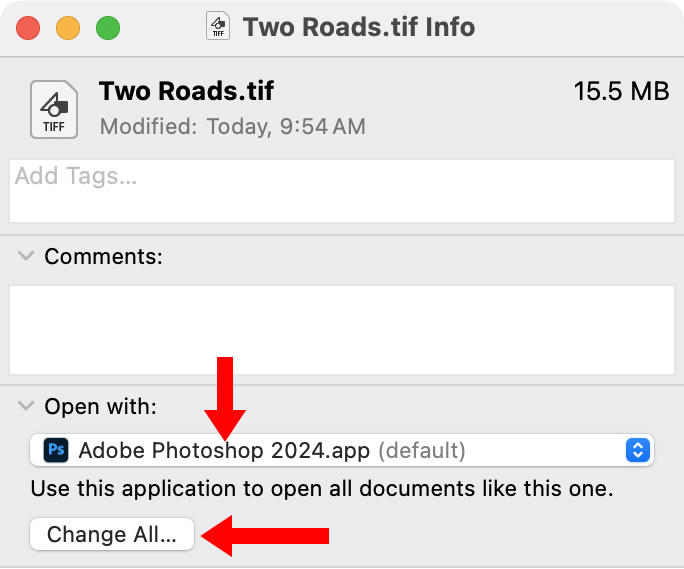This screenshot has width=684, height=569.
Task: Click the Open with section label
Action: pyautogui.click(x=100, y=407)
